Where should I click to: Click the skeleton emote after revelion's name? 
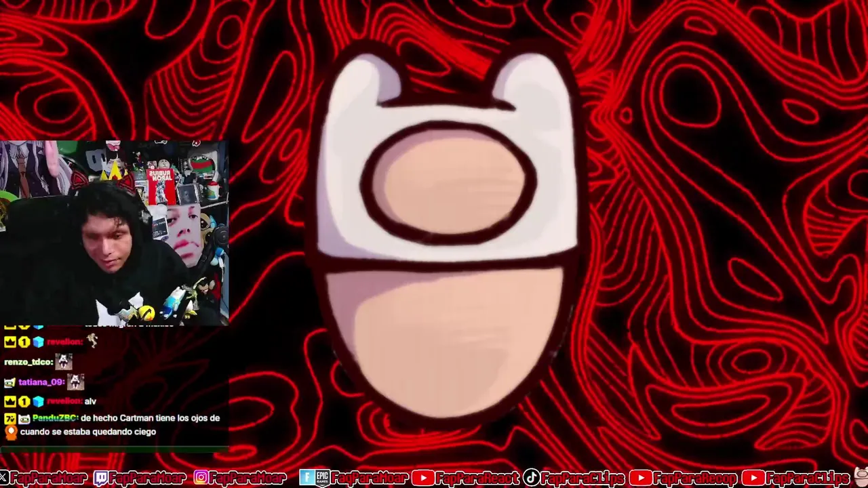click(x=92, y=340)
